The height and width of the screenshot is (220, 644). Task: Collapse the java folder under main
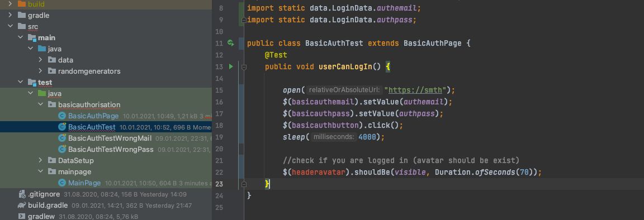point(30,49)
